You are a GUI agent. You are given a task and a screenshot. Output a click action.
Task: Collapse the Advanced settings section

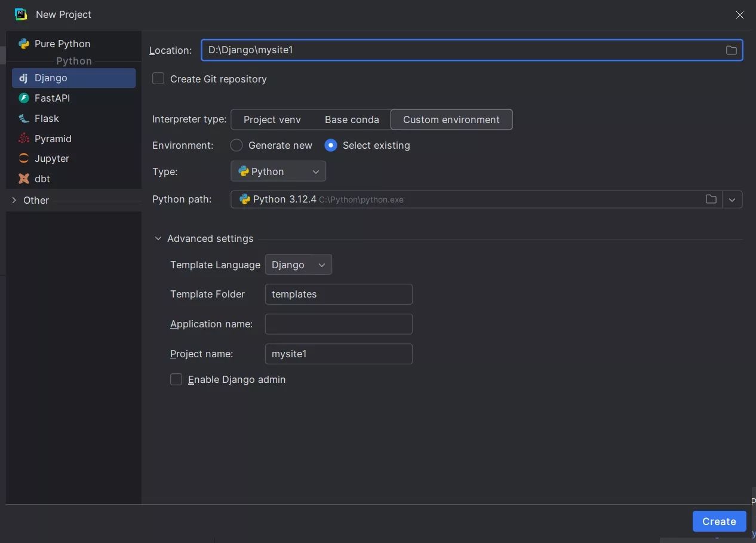[158, 239]
